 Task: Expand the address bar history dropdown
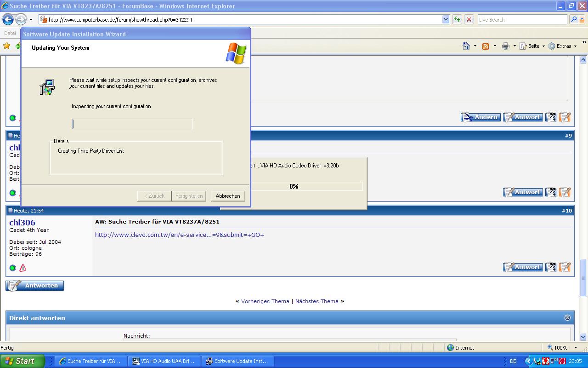pyautogui.click(x=446, y=20)
